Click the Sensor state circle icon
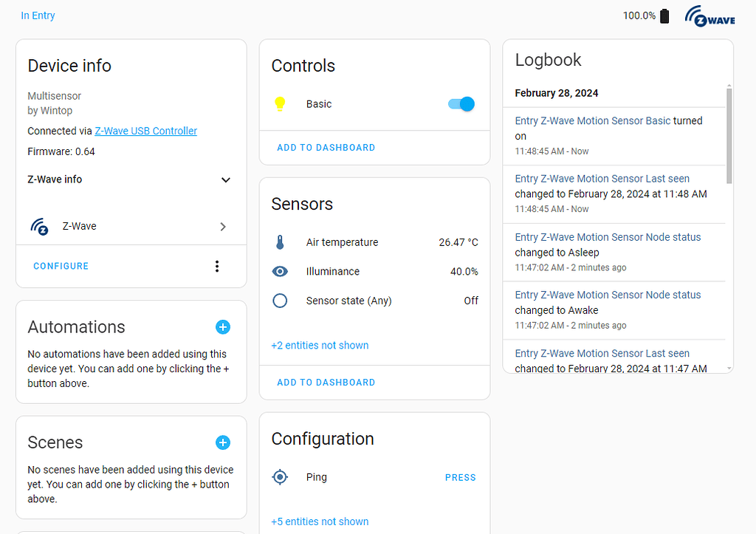The image size is (756, 534). coord(280,301)
